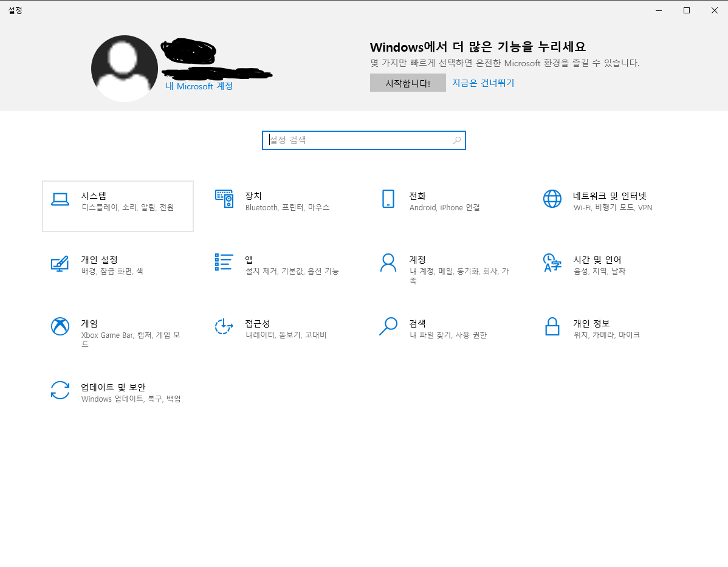Open the 계정 person icon

388,263
